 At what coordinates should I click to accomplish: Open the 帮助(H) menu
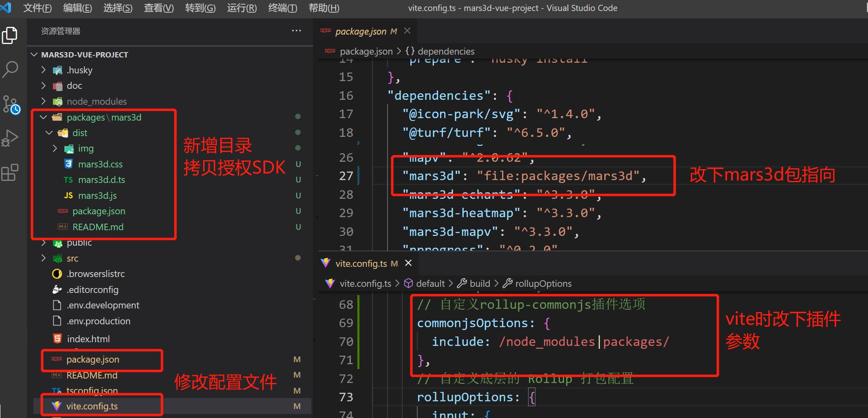pos(324,8)
